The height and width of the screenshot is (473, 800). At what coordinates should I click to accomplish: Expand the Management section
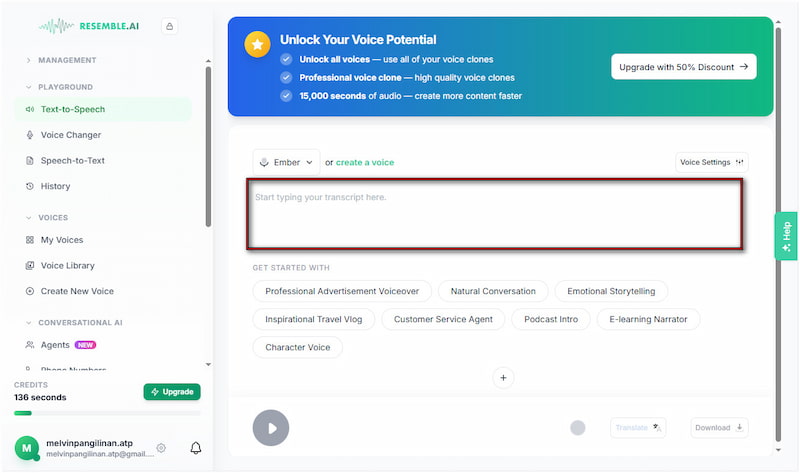pyautogui.click(x=29, y=60)
